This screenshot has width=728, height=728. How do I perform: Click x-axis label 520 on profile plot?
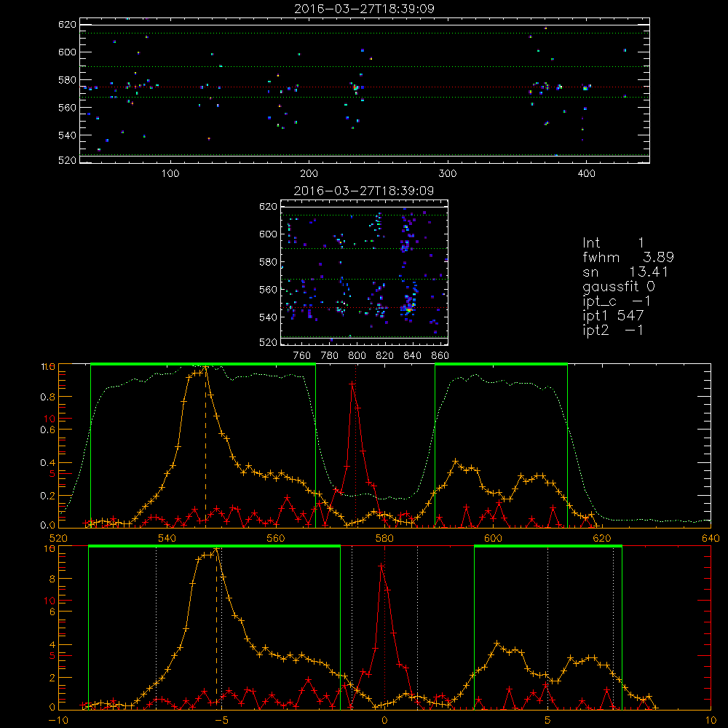pyautogui.click(x=58, y=538)
